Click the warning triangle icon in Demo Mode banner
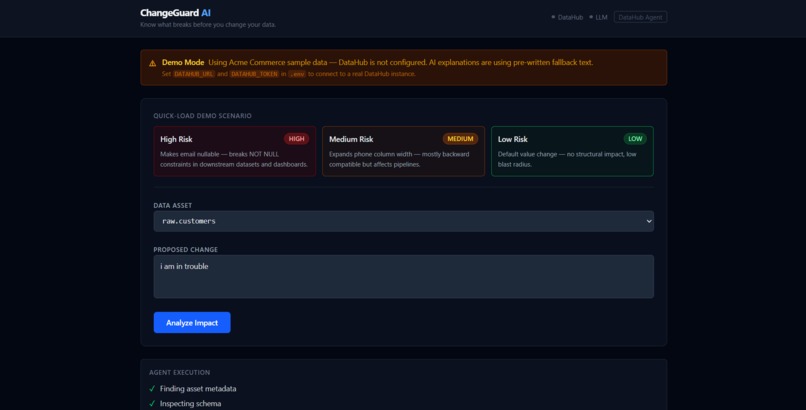 (153, 63)
